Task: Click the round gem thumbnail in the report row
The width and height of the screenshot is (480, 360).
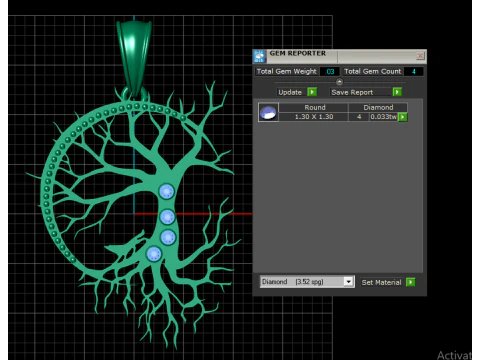Action: pos(268,112)
